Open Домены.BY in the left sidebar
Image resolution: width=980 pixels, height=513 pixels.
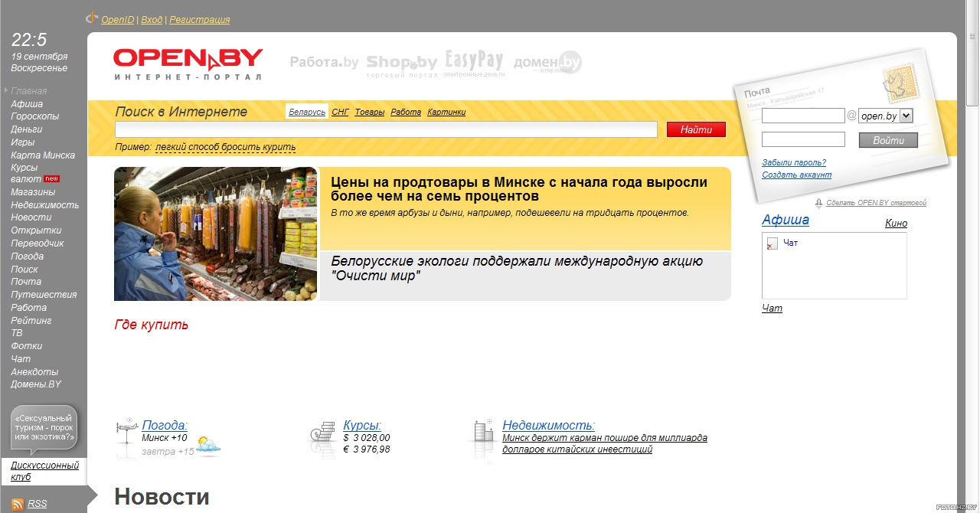point(36,384)
